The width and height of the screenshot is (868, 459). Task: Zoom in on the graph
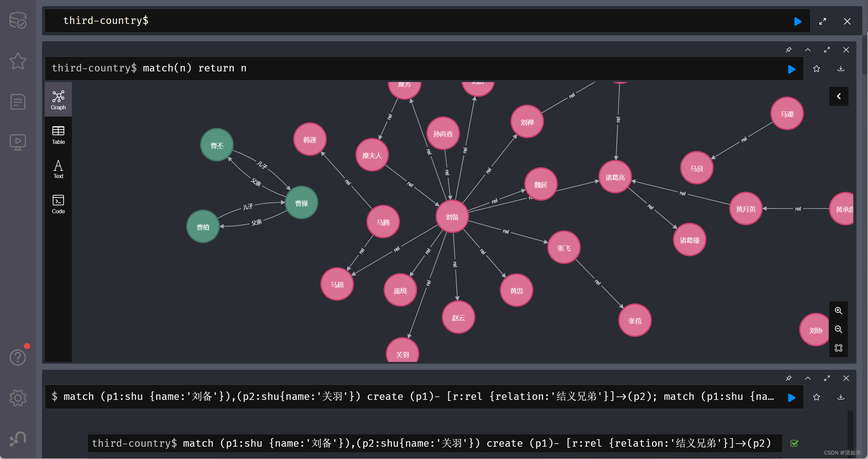[838, 310]
